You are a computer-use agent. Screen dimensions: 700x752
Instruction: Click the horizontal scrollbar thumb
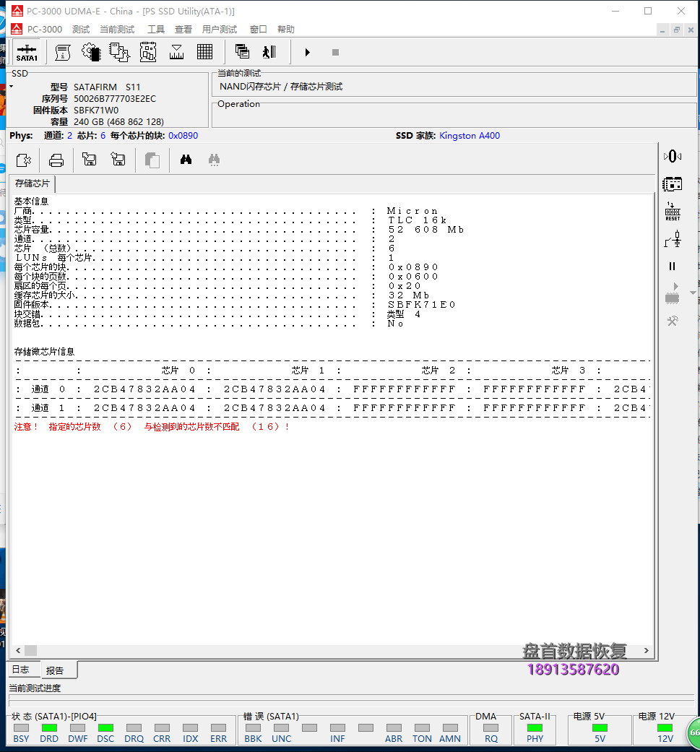30,651
